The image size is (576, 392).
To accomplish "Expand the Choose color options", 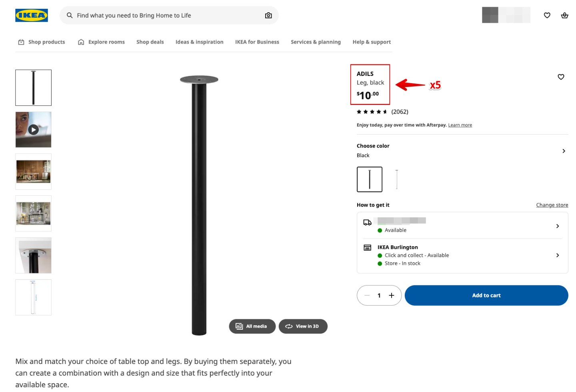I will pyautogui.click(x=564, y=151).
